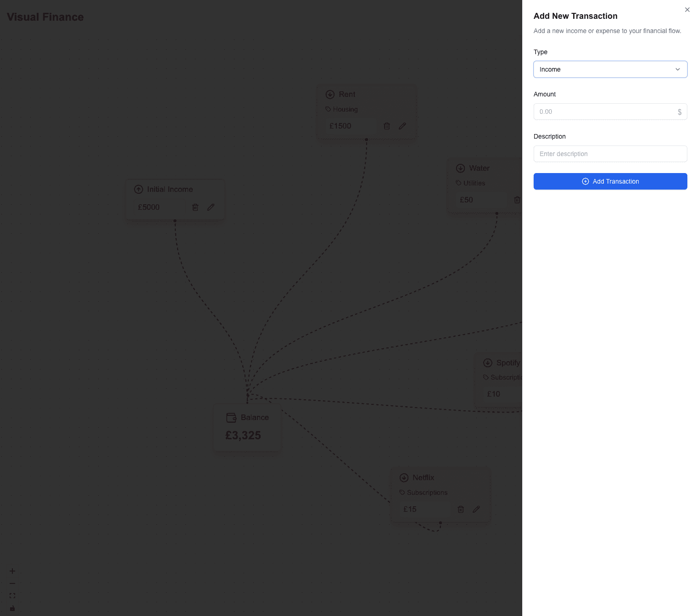Delete the Water expense
Viewport: 697px width, 616px height.
tap(517, 200)
